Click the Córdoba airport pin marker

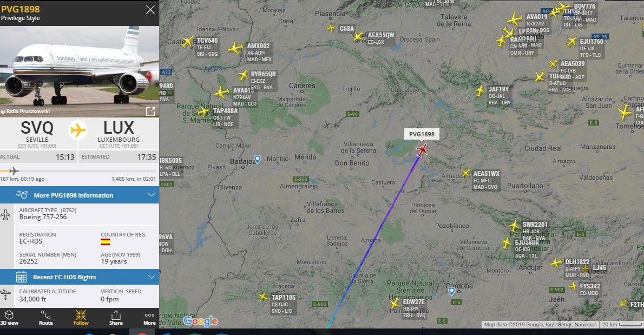coord(452,291)
